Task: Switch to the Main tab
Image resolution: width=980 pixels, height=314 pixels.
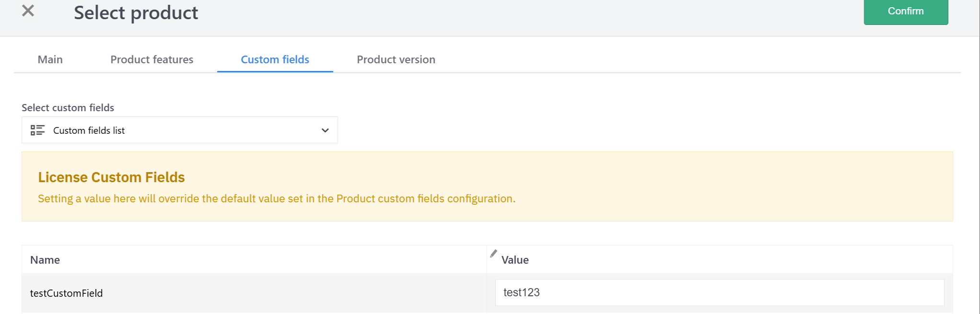Action: tap(50, 59)
